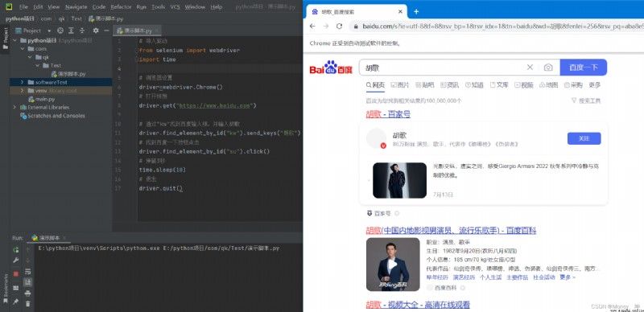The width and height of the screenshot is (644, 312).
Task: Collapse the python项目 root folder
Action: tap(15, 41)
